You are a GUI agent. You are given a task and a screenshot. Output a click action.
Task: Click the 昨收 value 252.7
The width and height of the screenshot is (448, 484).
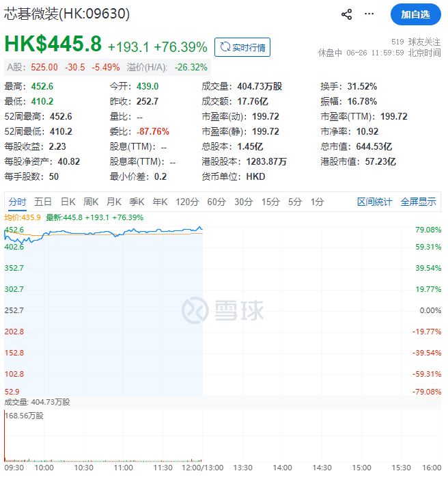pos(148,102)
